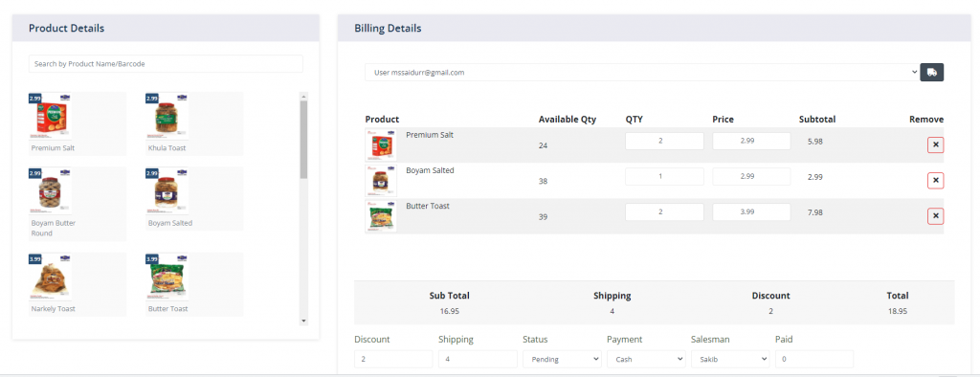Focus the product name/barcode search box
Viewport: 980px width, 377px height.
tap(166, 64)
